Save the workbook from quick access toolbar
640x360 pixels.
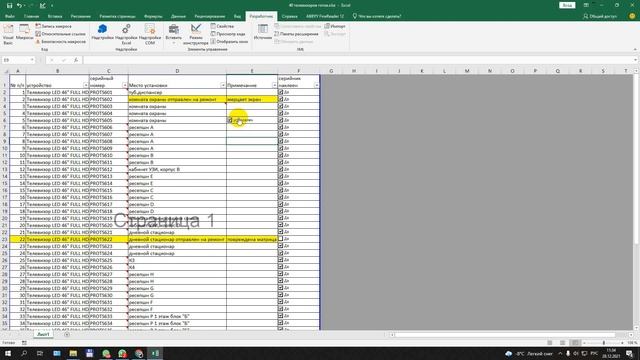coord(9,5)
